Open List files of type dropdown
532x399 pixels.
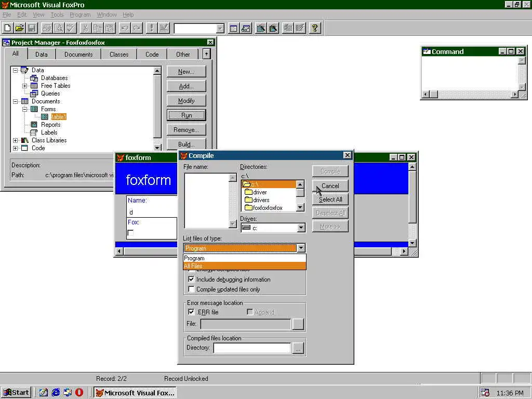301,248
